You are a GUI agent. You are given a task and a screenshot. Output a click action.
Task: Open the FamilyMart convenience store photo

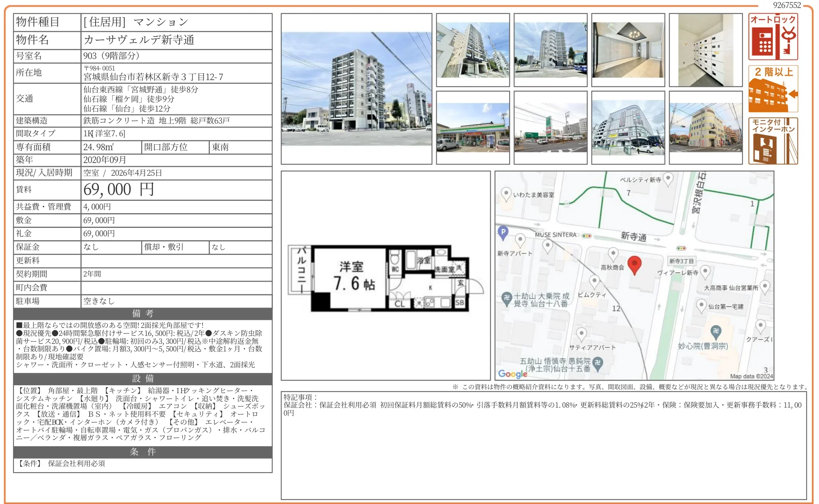(x=473, y=127)
